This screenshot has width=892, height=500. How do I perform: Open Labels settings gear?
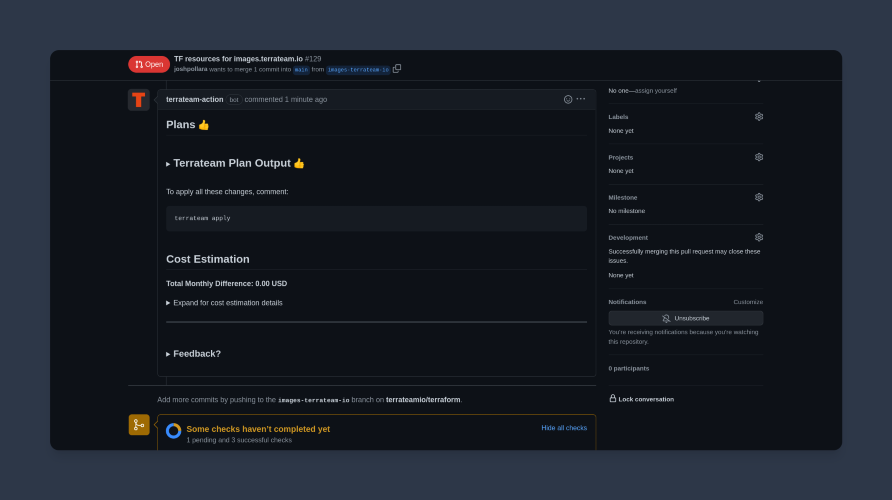759,117
